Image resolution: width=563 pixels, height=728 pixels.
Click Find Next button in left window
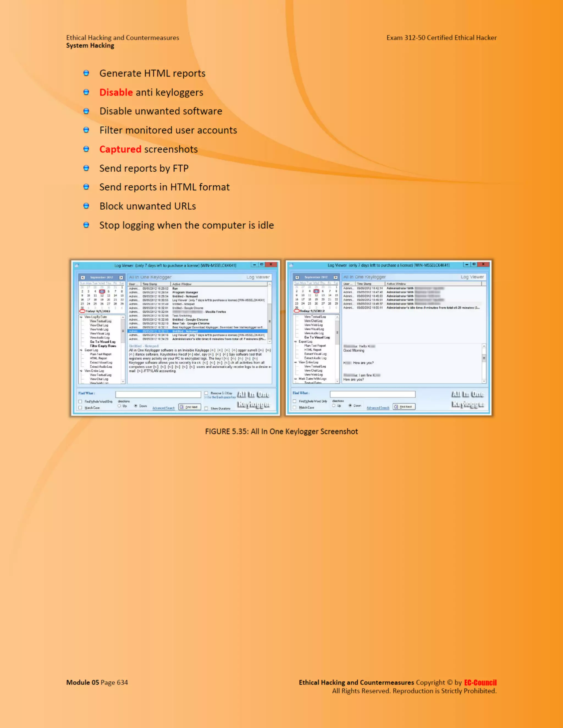tap(189, 407)
